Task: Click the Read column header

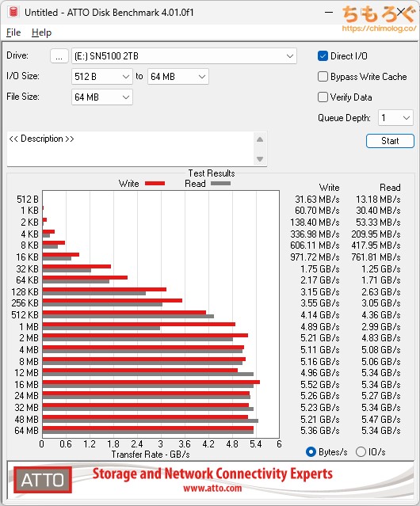Action: [390, 188]
